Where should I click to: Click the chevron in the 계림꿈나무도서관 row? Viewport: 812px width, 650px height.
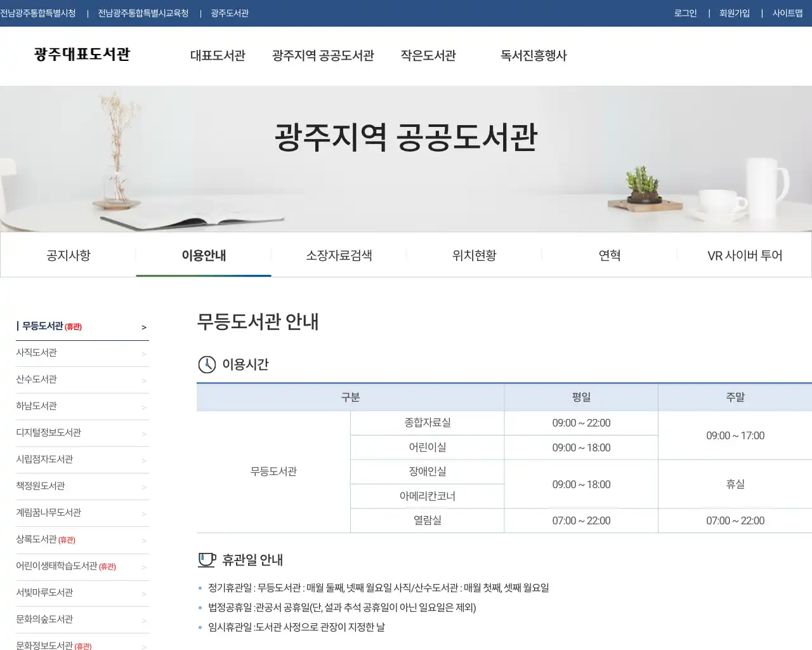point(144,514)
